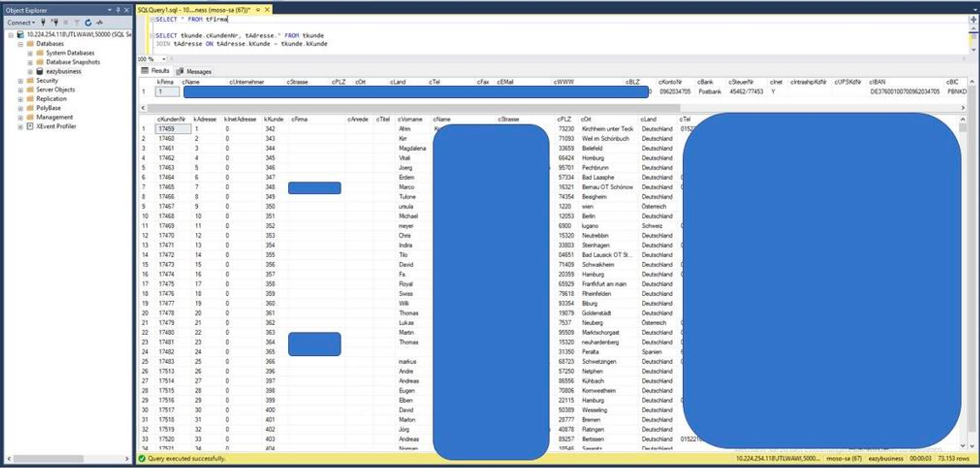Collapse the second SELECT statement outline
980x468 pixels.
[x=153, y=36]
